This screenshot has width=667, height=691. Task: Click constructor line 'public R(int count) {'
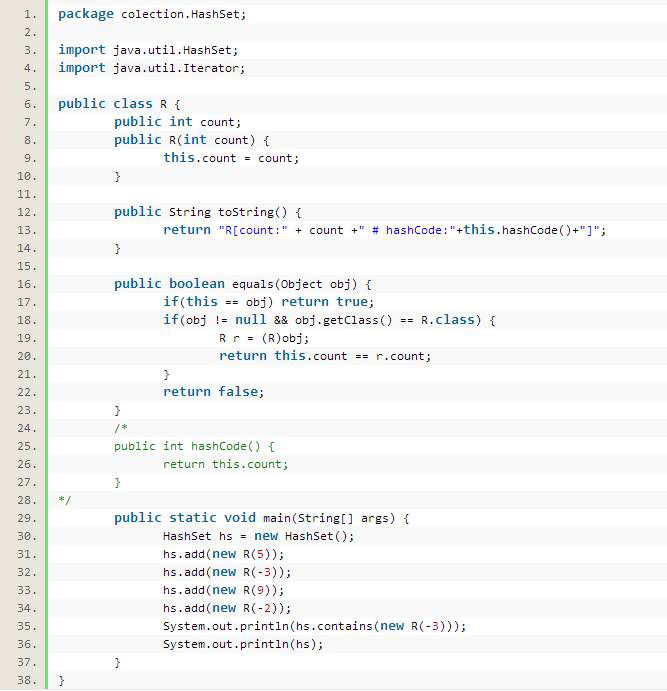point(192,140)
